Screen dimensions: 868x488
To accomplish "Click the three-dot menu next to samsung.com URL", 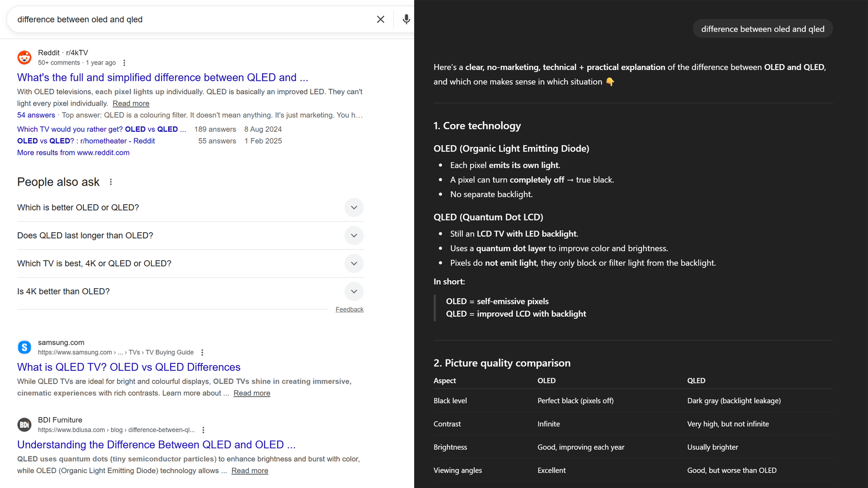I will pyautogui.click(x=202, y=352).
